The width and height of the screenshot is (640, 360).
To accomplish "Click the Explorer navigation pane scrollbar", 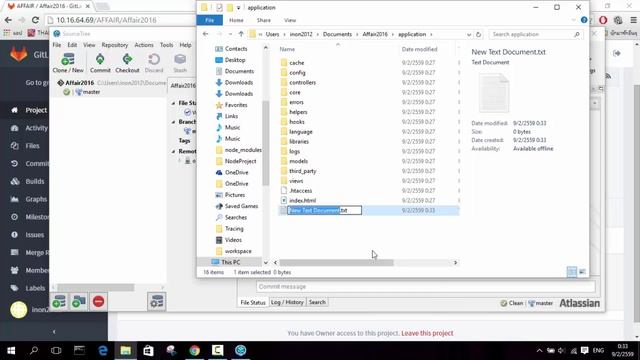I will tap(266, 143).
